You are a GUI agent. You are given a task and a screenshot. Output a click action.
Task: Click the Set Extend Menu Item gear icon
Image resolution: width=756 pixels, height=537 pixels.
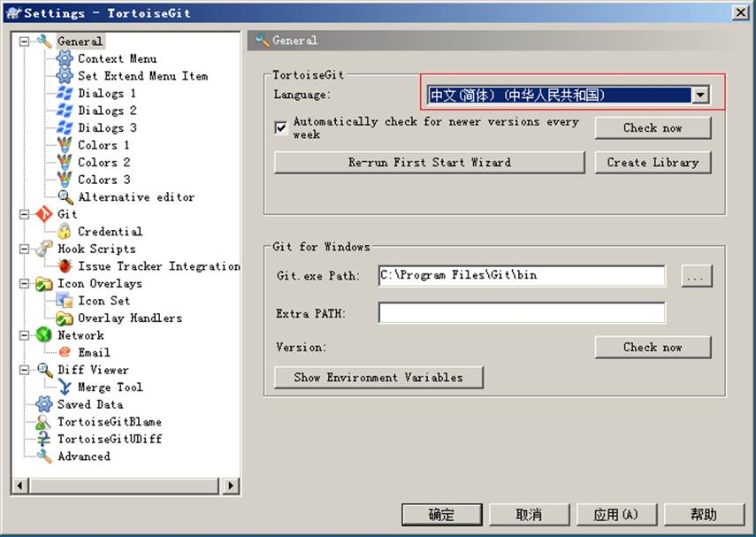65,76
